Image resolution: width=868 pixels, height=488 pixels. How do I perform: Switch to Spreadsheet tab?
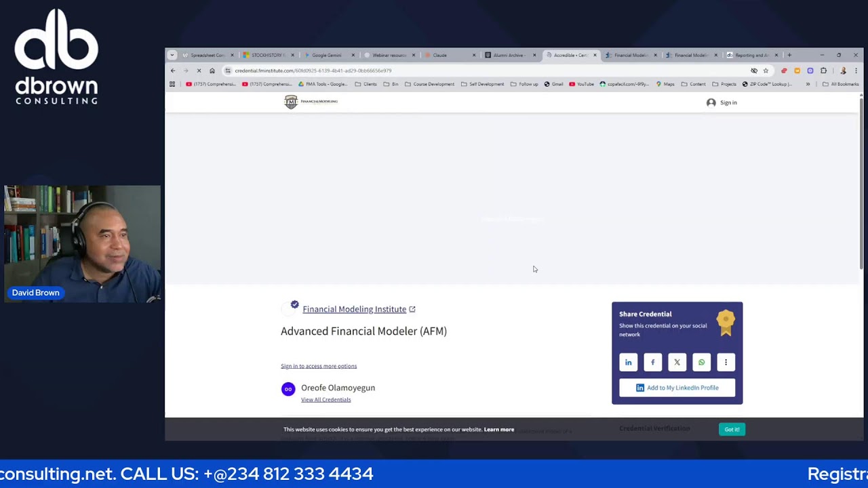click(208, 55)
